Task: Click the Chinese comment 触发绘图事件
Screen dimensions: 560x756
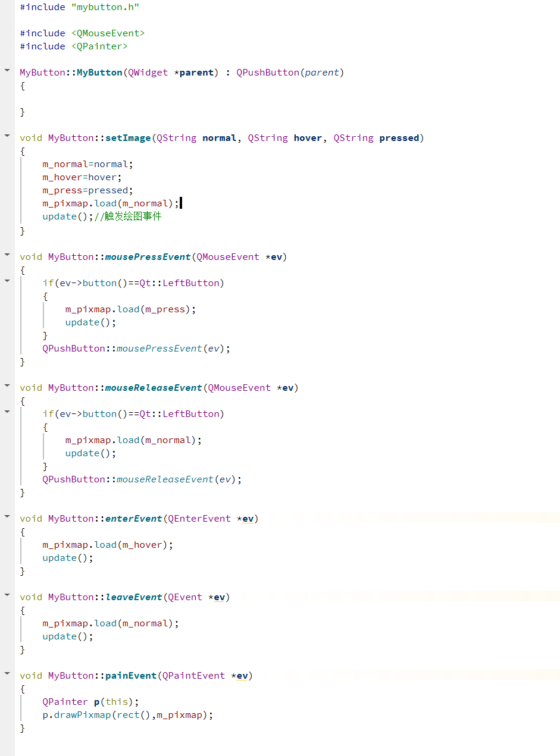Action: point(133,217)
